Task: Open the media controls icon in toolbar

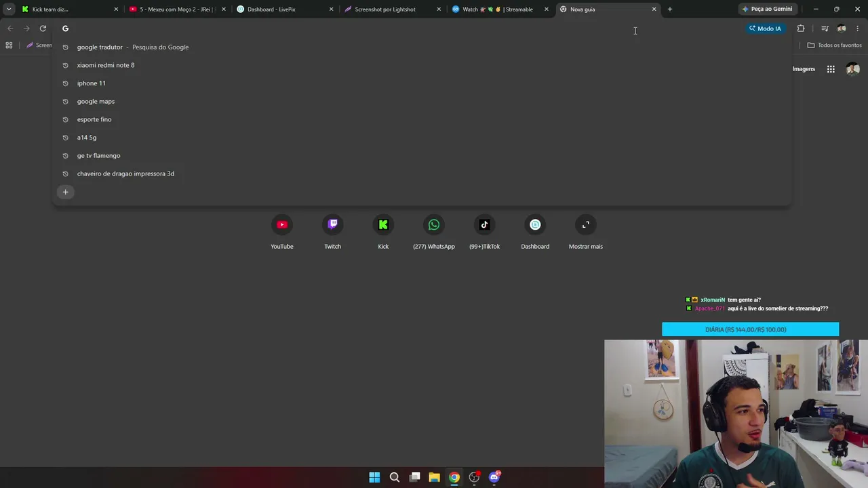Action: click(x=825, y=28)
